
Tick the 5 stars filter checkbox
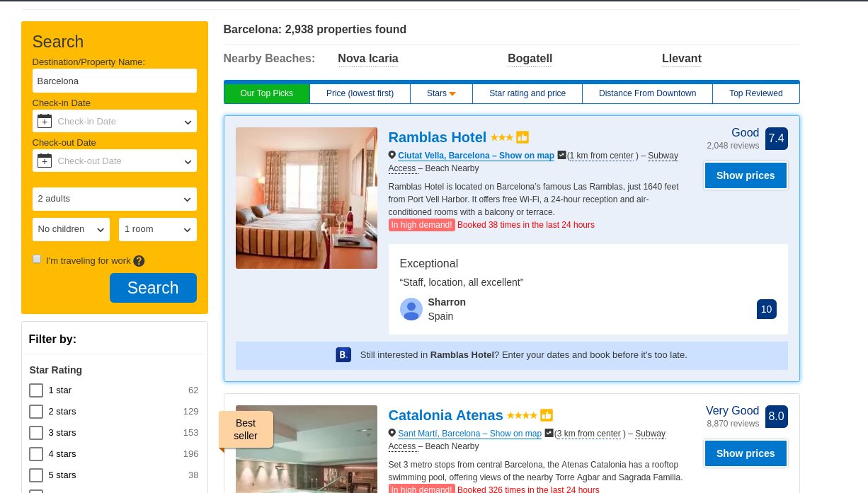36,475
